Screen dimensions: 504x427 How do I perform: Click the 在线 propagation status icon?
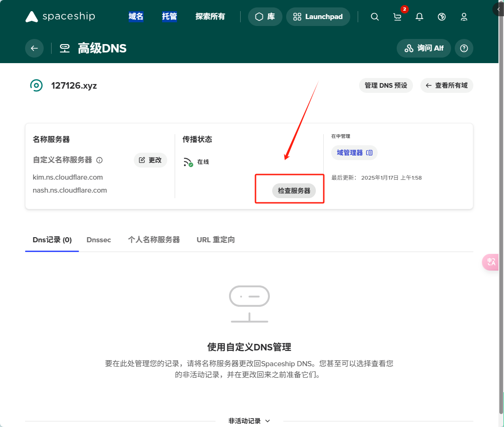point(188,162)
